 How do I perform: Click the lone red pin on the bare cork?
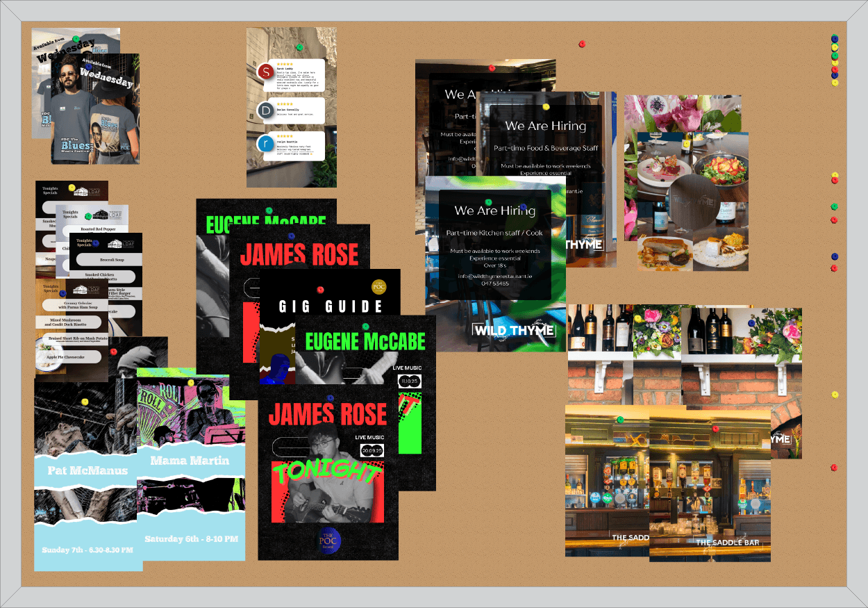582,44
